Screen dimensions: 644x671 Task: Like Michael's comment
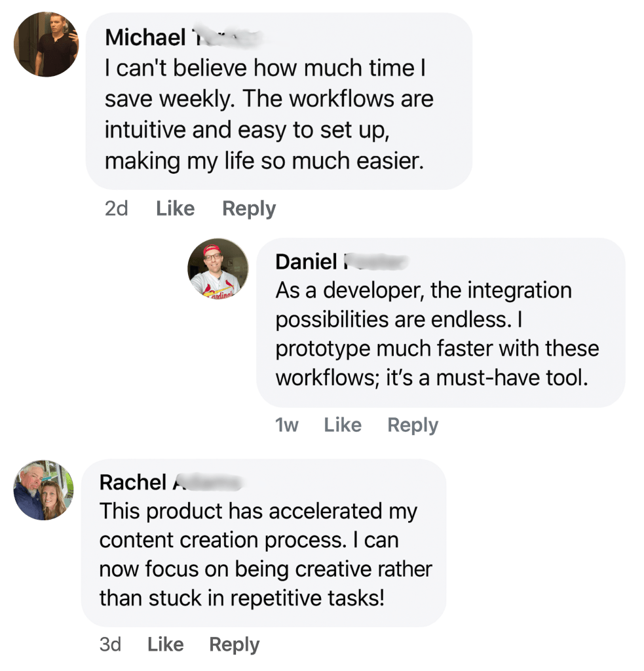(x=176, y=209)
